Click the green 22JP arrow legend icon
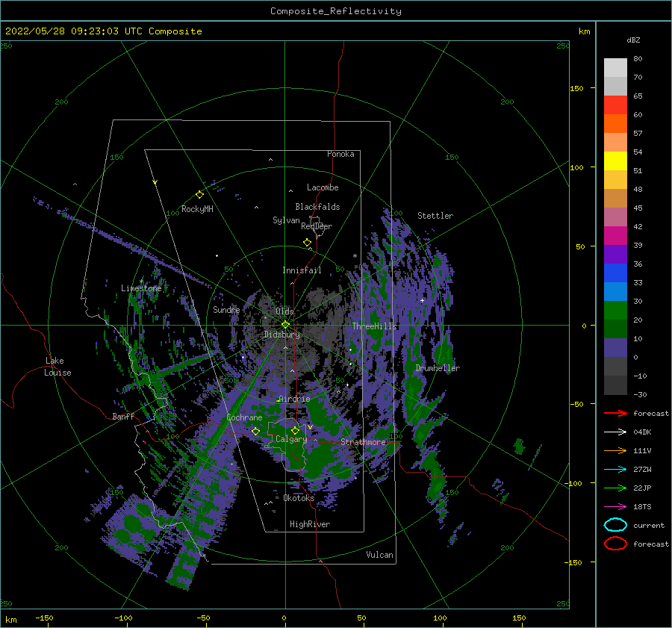672x628 pixels. tap(615, 488)
